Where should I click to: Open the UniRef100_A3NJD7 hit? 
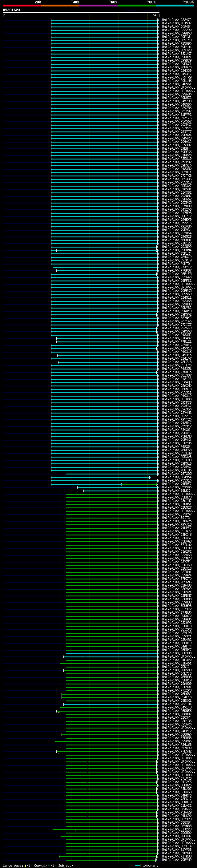coord(176,789)
